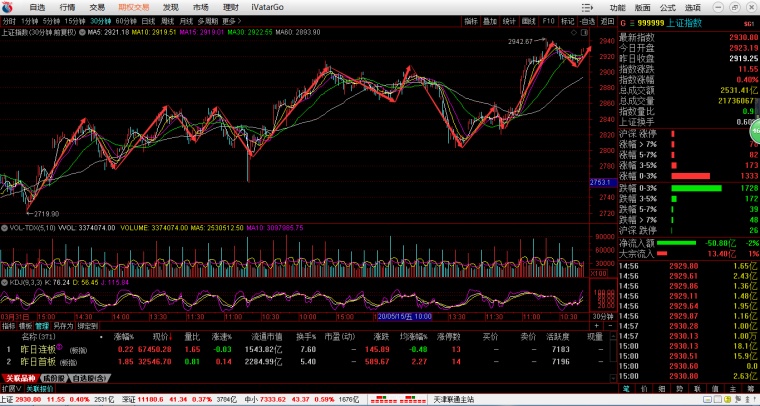Switch chart period to 60分钟
Image resolution: width=760 pixels, height=406 pixels.
126,21
